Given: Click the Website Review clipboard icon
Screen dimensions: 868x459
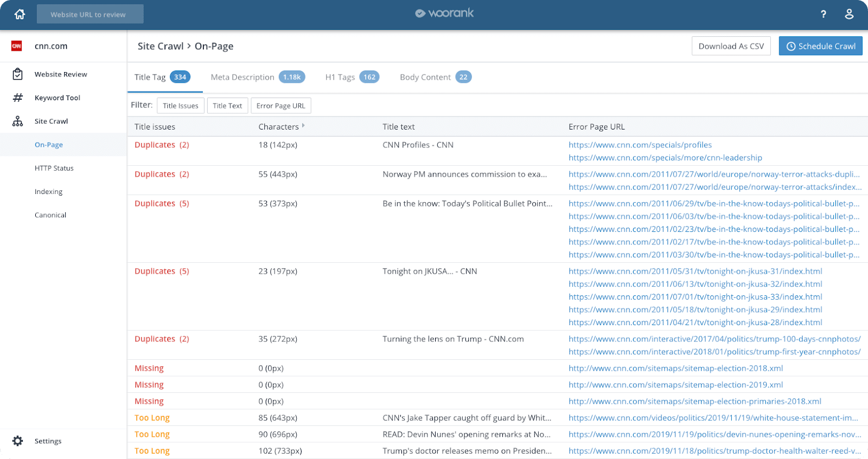Looking at the screenshot, I should coord(17,74).
